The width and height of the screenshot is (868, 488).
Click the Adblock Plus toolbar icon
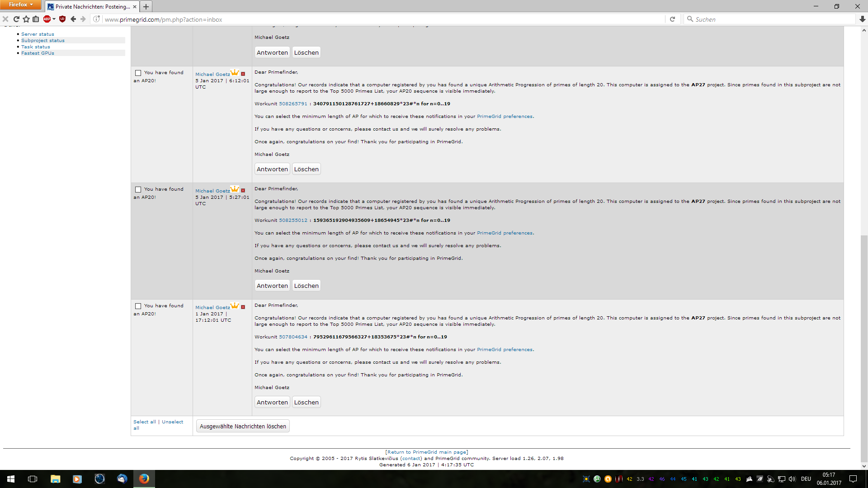point(47,19)
